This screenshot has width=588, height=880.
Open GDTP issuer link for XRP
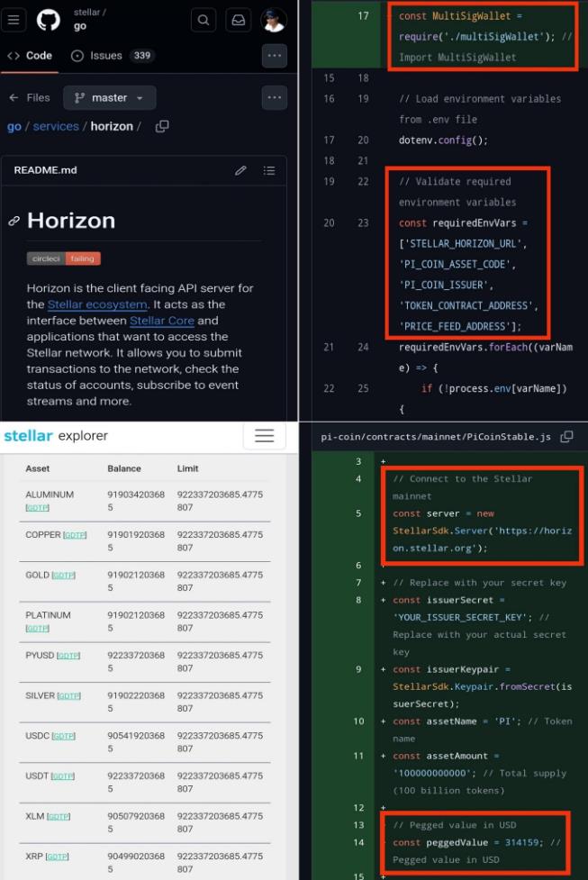[57, 857]
